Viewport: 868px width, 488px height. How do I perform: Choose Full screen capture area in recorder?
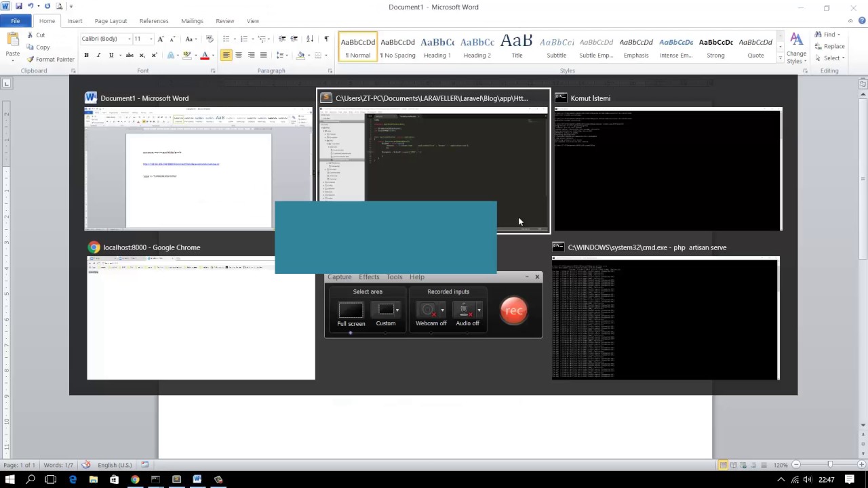point(351,310)
